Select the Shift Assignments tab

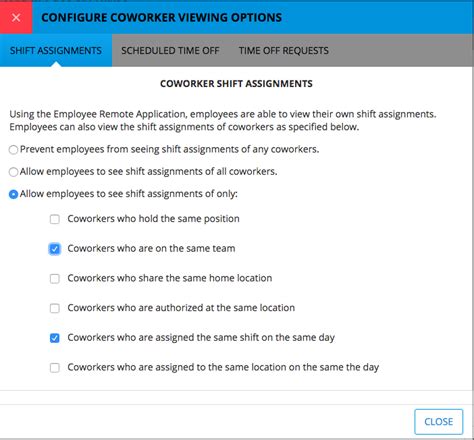click(x=56, y=51)
